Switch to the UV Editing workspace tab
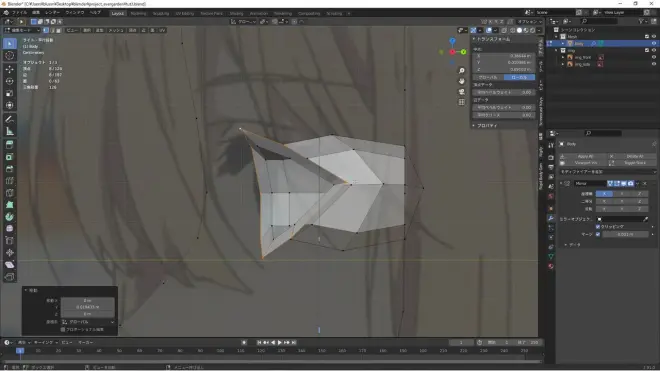 click(184, 13)
